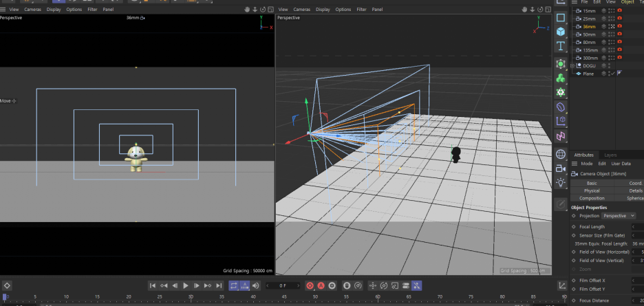This screenshot has height=306, width=644.
Task: Open the Composition properties tab
Action: (x=592, y=198)
